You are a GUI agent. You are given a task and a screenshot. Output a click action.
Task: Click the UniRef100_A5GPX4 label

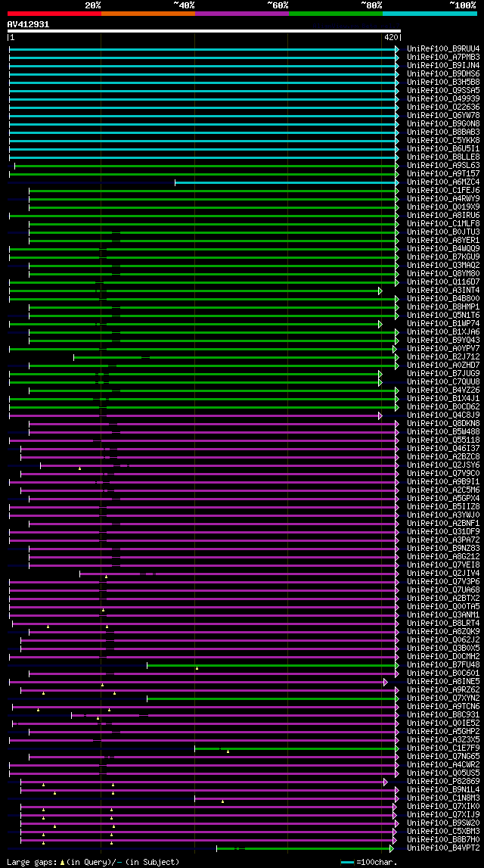point(443,498)
